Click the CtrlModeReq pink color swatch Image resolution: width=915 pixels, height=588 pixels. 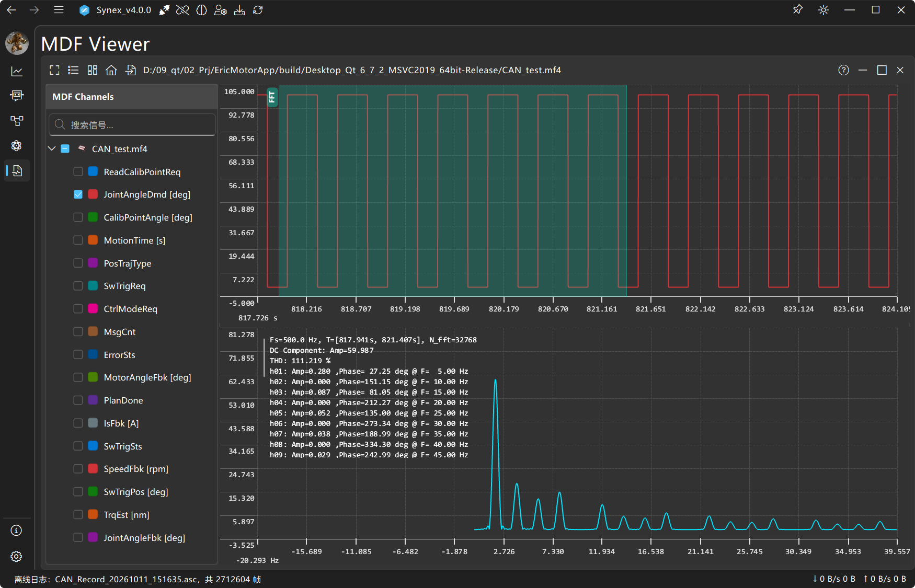tap(93, 308)
